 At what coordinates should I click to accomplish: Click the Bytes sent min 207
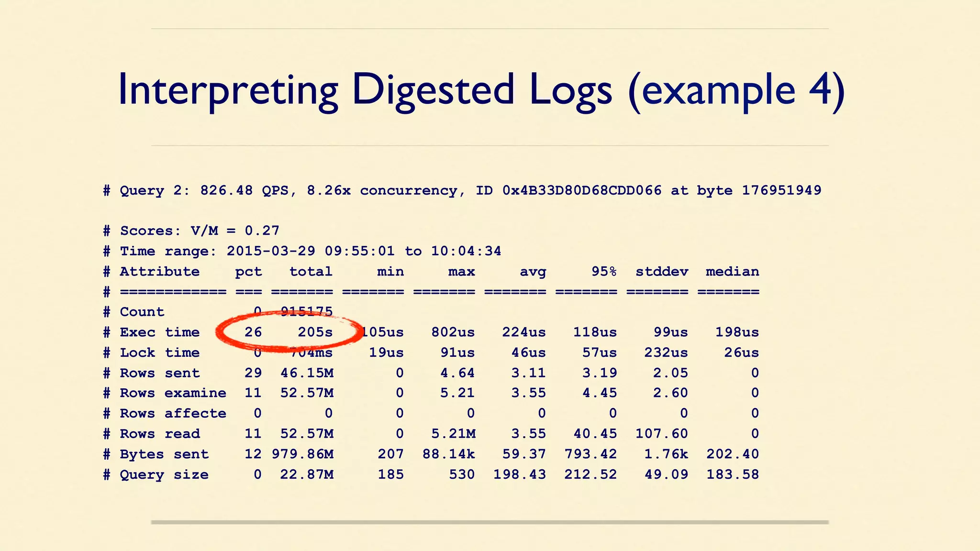(x=390, y=454)
